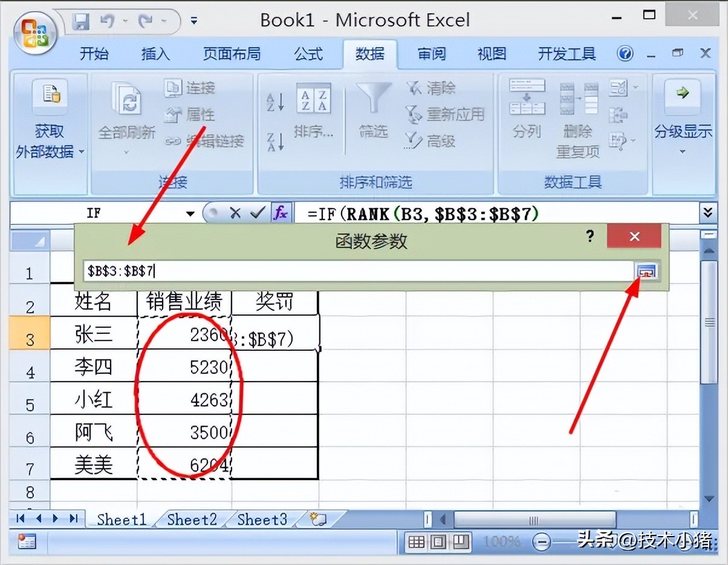This screenshot has height=565, width=728.
Task: Click 属性 properties button
Action: click(190, 114)
